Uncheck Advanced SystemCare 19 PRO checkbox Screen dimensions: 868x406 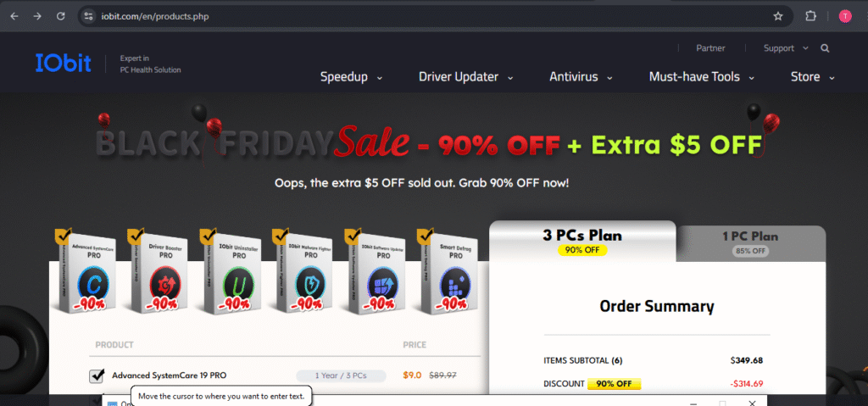click(x=97, y=375)
